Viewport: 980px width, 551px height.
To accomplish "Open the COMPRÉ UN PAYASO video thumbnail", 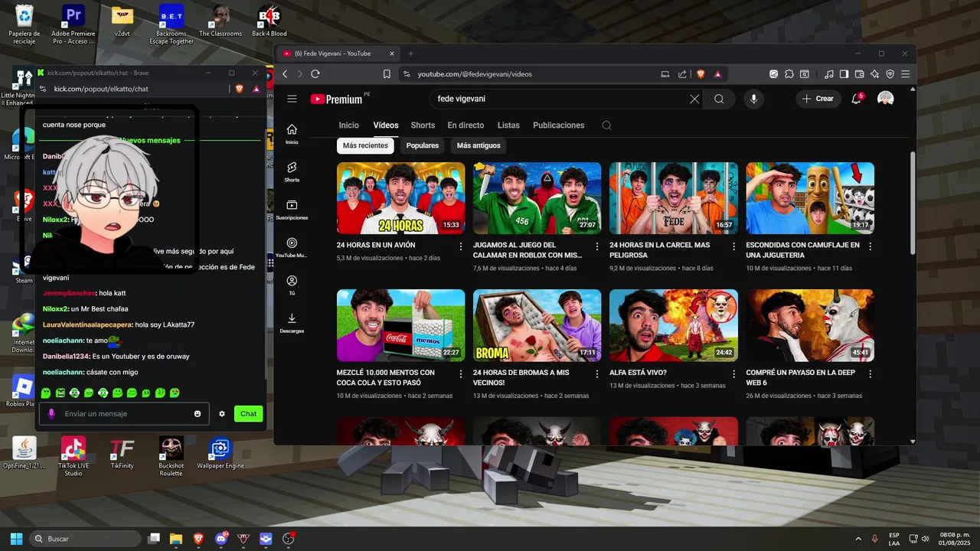I will pos(810,325).
